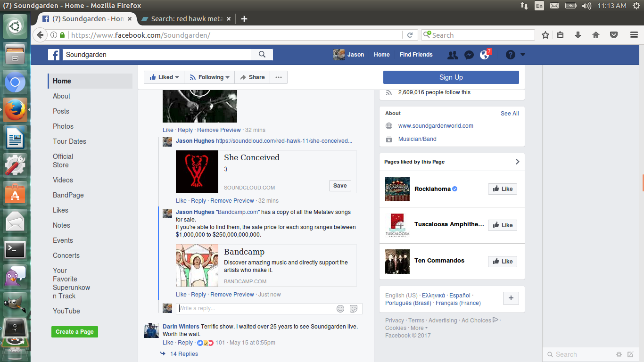This screenshot has width=644, height=362.
Task: Click the new message compose icon in chat
Action: pyautogui.click(x=631, y=354)
